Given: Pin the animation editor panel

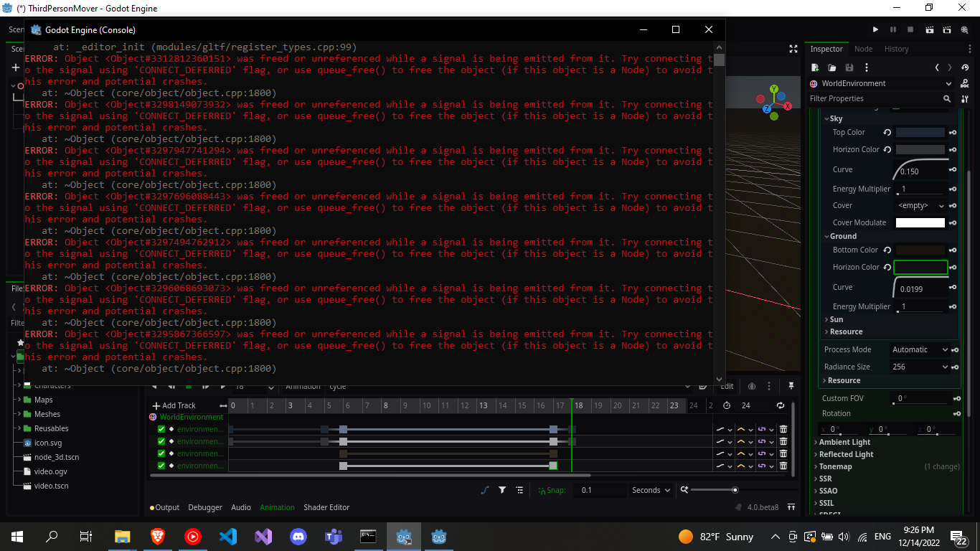Looking at the screenshot, I should [x=791, y=386].
